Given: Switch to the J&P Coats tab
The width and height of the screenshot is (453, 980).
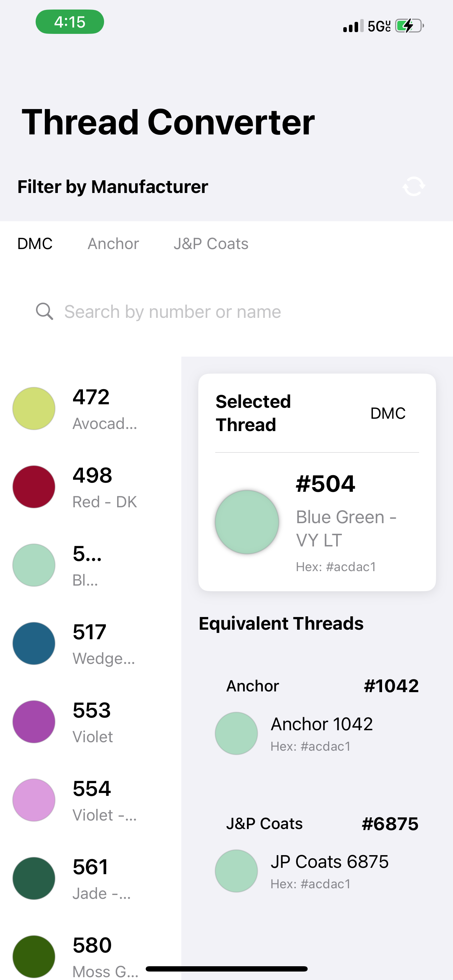Looking at the screenshot, I should (211, 244).
